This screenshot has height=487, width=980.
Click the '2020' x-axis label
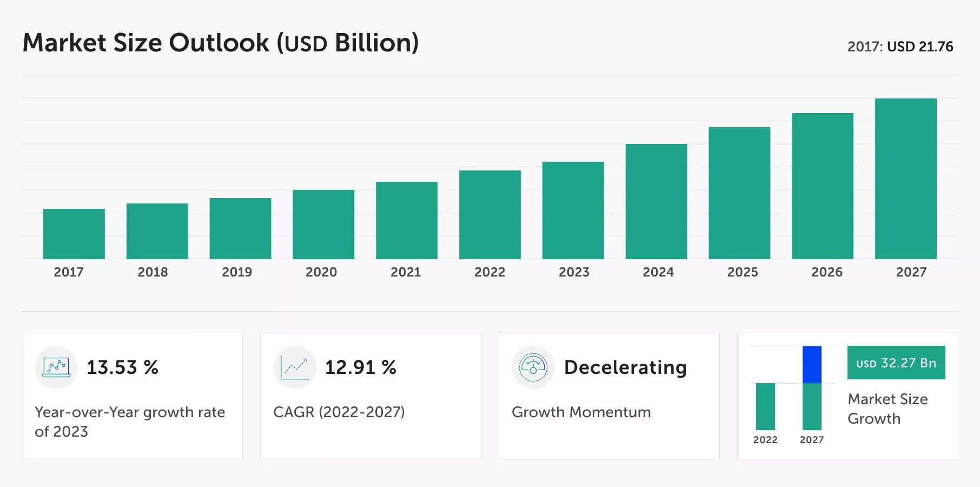(x=321, y=272)
